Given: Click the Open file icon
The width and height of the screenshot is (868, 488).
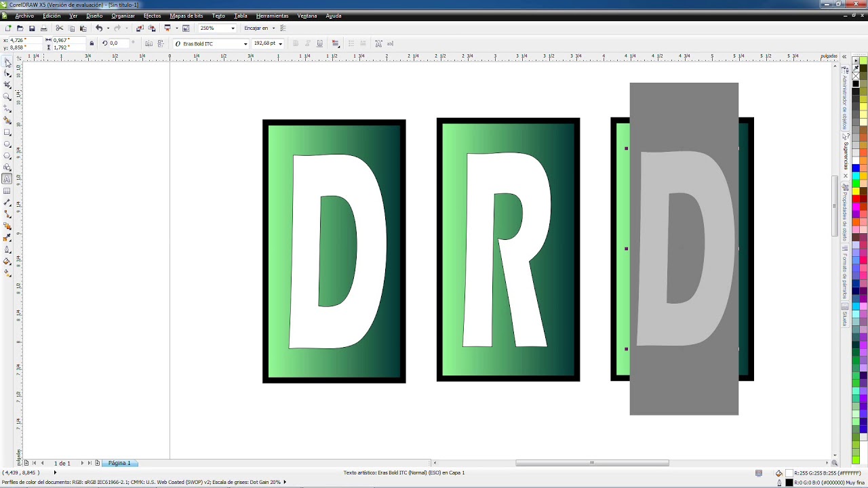Looking at the screenshot, I should tap(20, 28).
